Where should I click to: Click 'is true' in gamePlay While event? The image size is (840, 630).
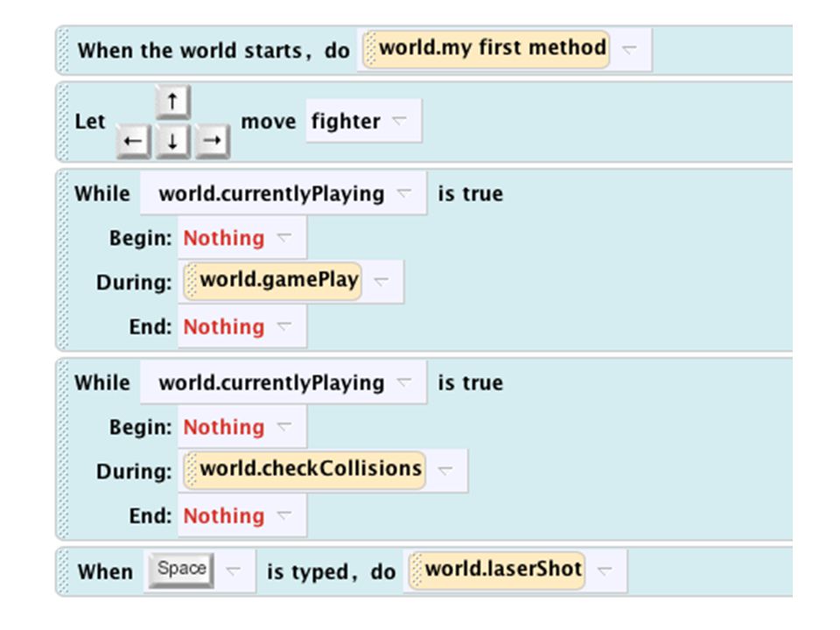coord(471,193)
